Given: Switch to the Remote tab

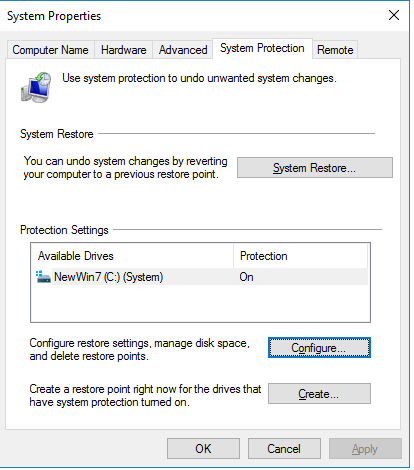Looking at the screenshot, I should pyautogui.click(x=335, y=50).
